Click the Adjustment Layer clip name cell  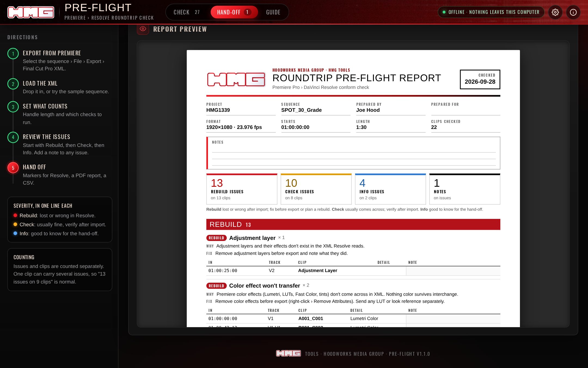[x=318, y=271]
